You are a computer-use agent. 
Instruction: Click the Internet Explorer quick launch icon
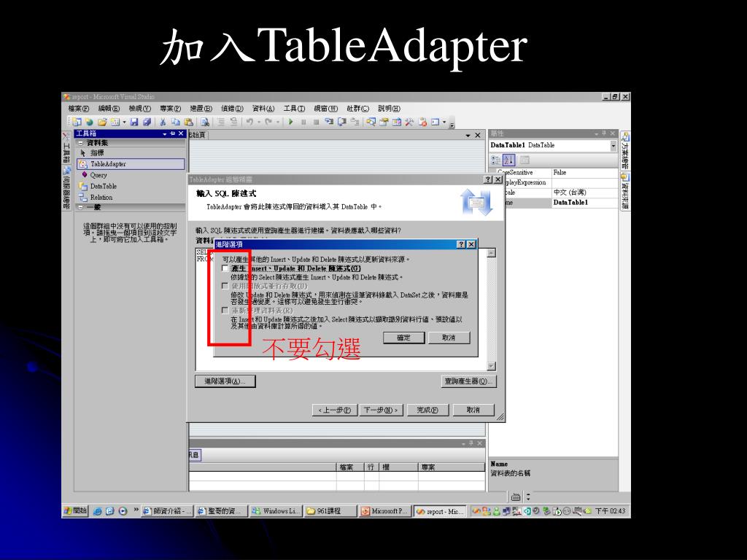(x=97, y=511)
